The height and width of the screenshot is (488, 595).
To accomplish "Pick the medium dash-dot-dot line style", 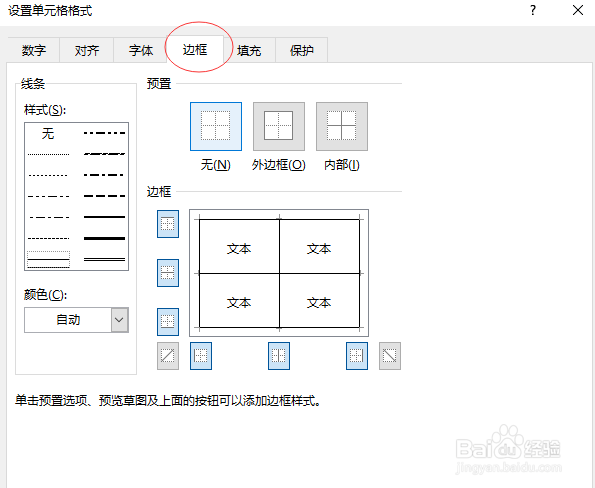I will [104, 133].
